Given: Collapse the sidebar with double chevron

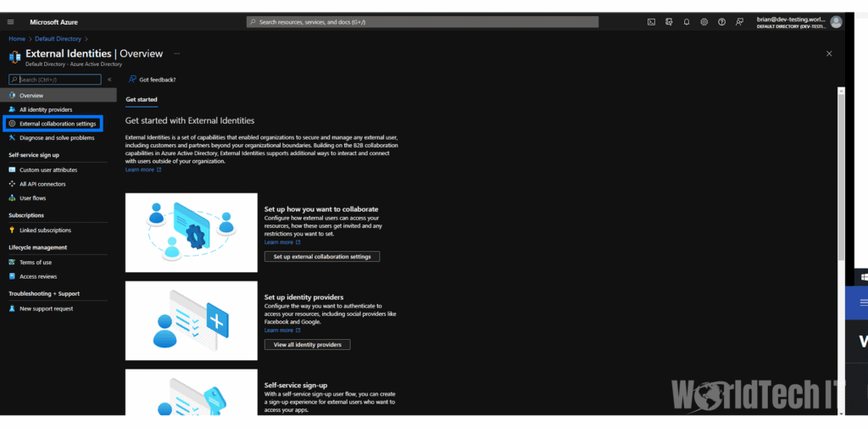Looking at the screenshot, I should point(109,80).
